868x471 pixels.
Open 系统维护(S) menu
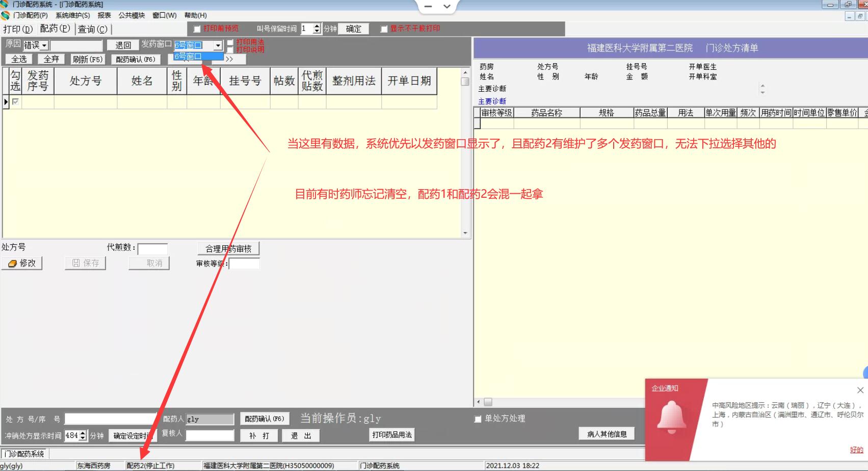coord(72,15)
